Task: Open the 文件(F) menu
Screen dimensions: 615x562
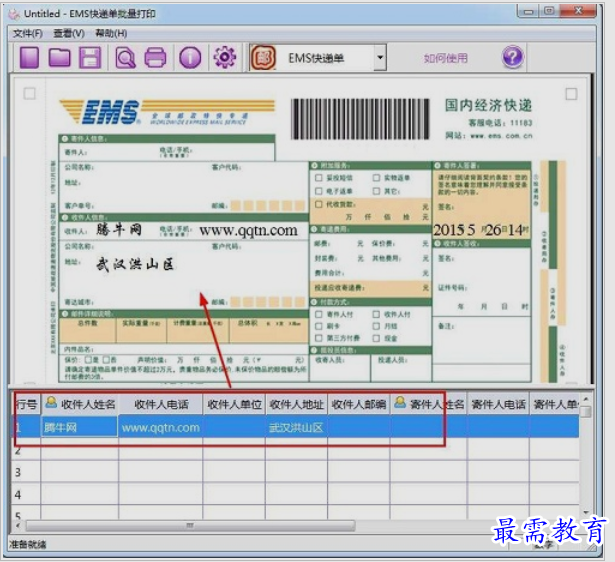Action: [x=28, y=33]
